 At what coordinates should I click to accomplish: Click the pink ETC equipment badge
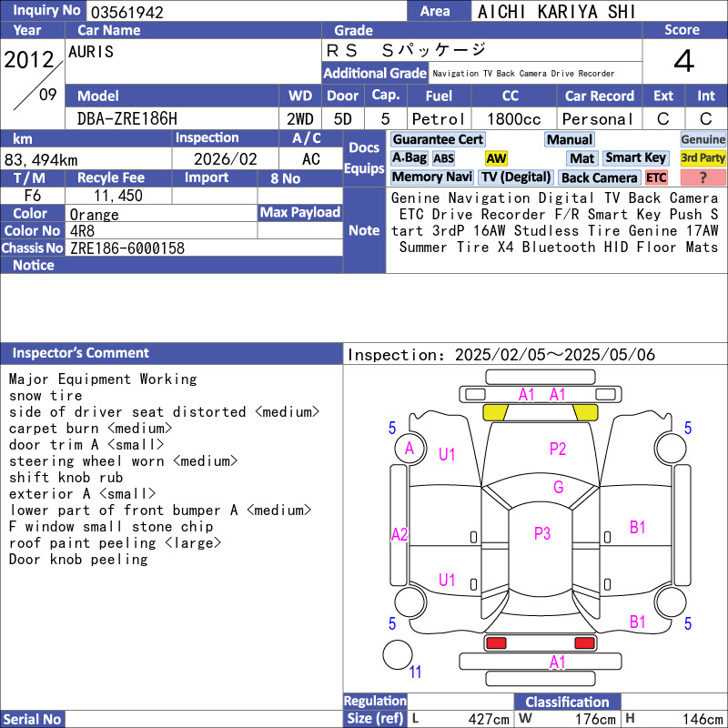pyautogui.click(x=656, y=177)
